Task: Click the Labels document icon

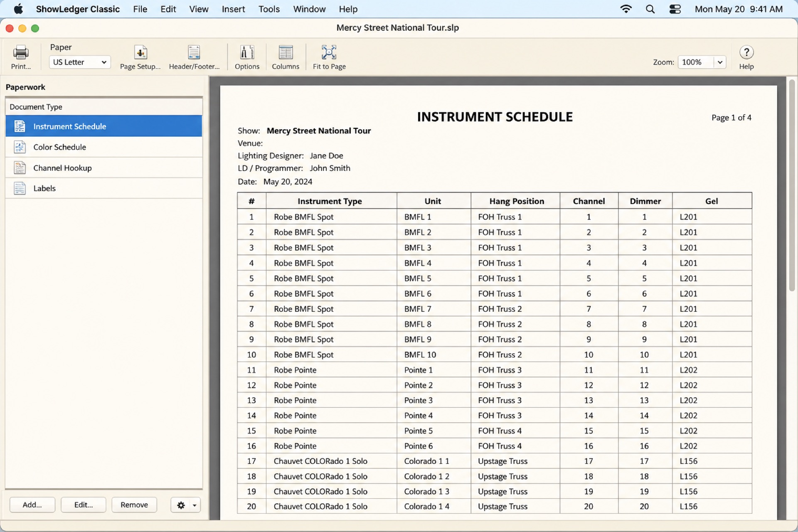Action: coord(20,188)
